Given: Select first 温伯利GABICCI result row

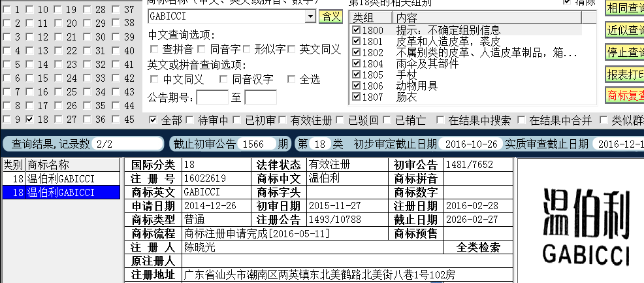Looking at the screenshot, I should (61, 178).
